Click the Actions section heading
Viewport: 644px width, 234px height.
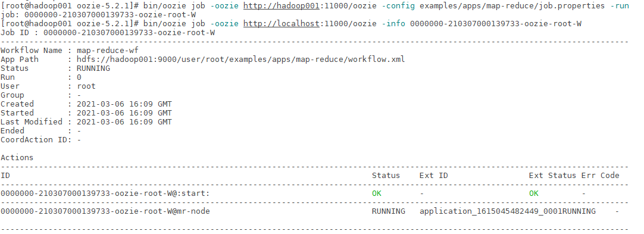(x=17, y=158)
